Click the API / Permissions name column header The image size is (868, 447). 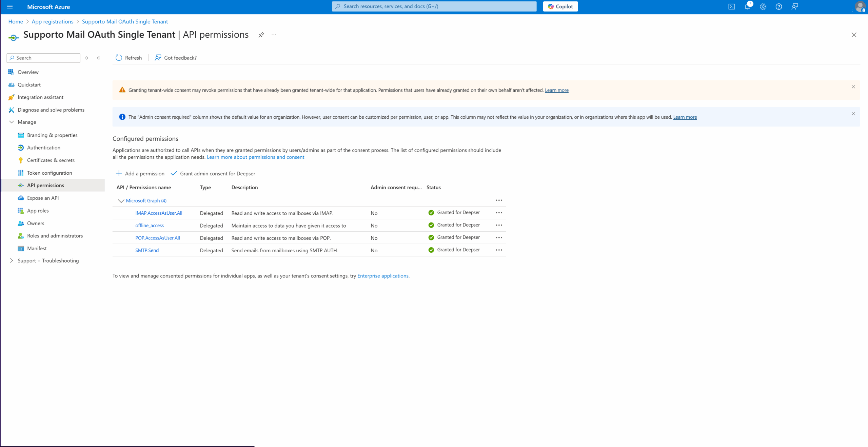pos(144,188)
